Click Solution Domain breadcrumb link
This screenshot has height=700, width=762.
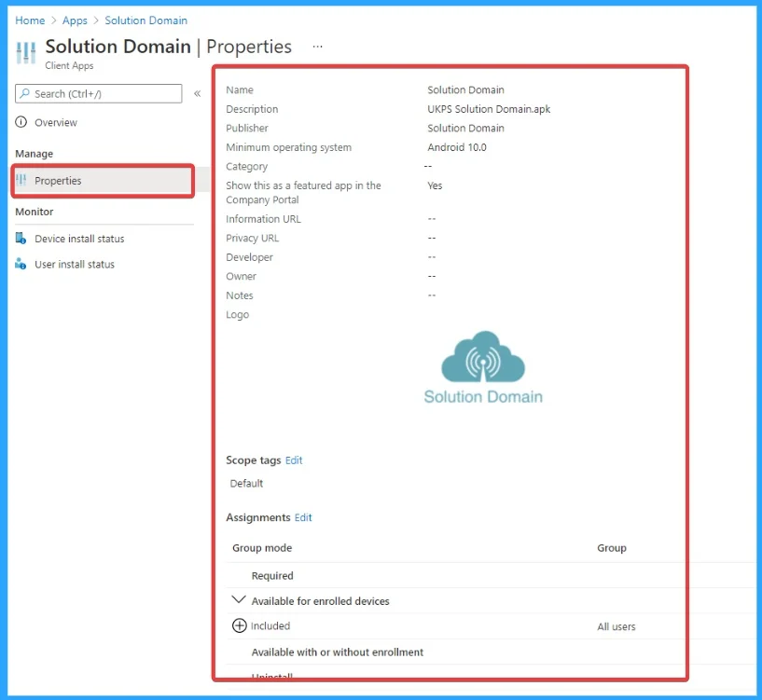[x=145, y=21]
